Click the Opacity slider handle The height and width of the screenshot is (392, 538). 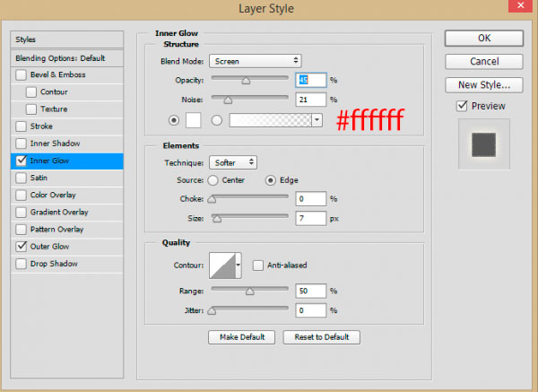pos(246,81)
